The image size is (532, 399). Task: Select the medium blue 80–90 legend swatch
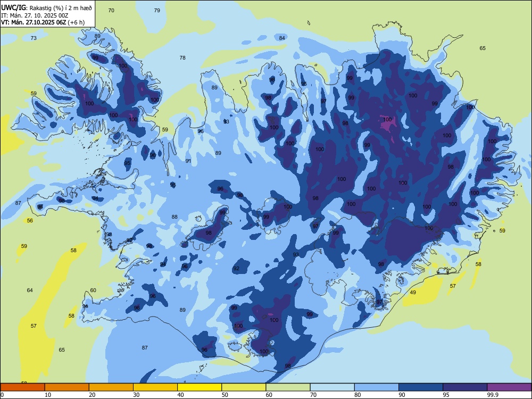click(x=377, y=387)
